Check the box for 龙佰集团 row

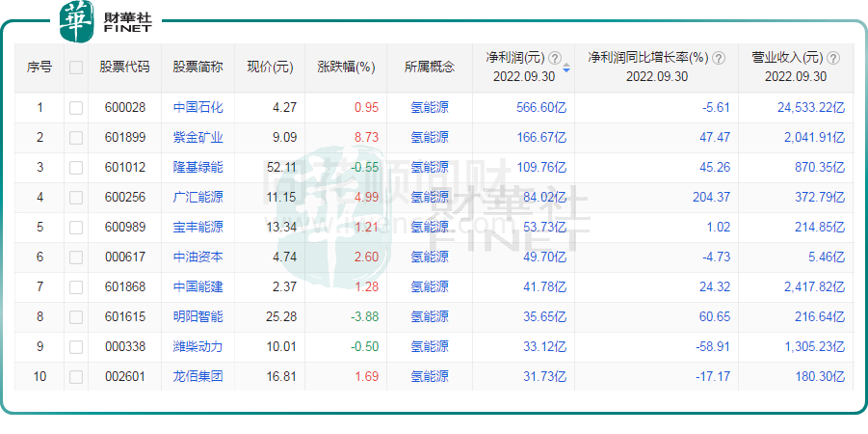[76, 377]
